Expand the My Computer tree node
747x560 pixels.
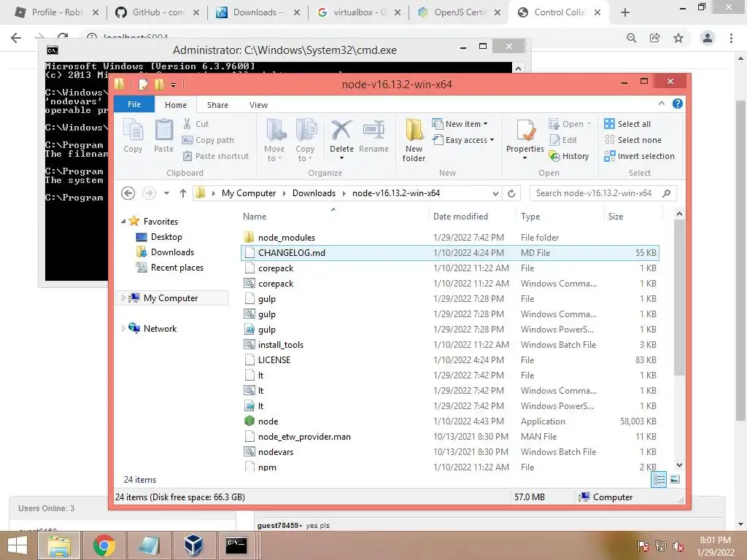click(123, 297)
